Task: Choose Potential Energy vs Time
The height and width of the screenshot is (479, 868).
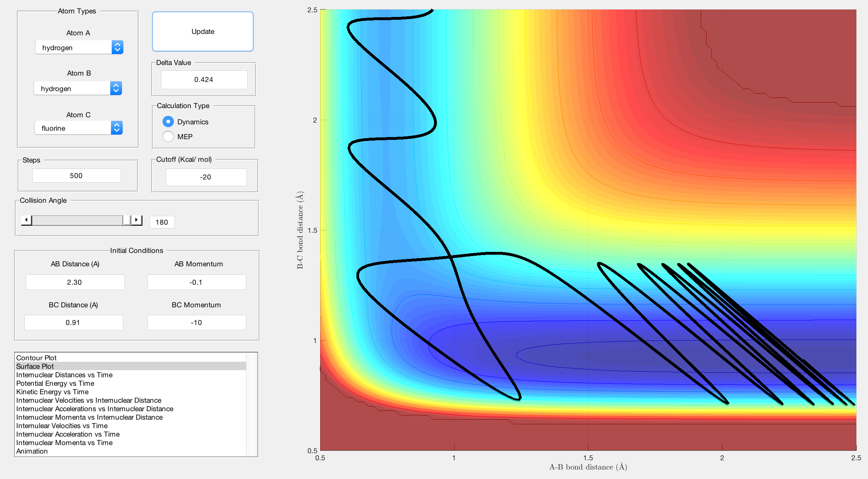Action: click(x=55, y=383)
